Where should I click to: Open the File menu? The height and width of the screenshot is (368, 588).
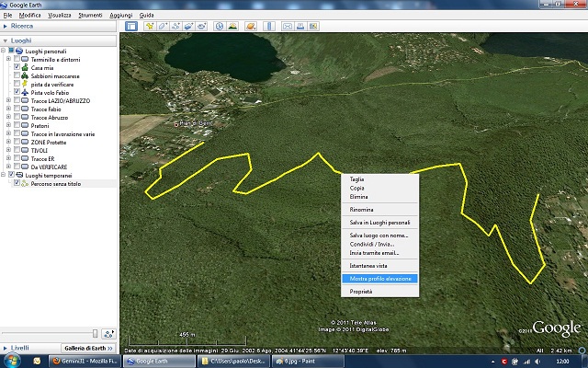7,15
